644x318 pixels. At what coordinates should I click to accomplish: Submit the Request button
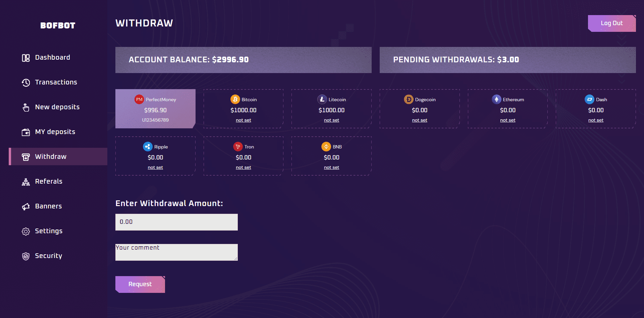coord(140,284)
